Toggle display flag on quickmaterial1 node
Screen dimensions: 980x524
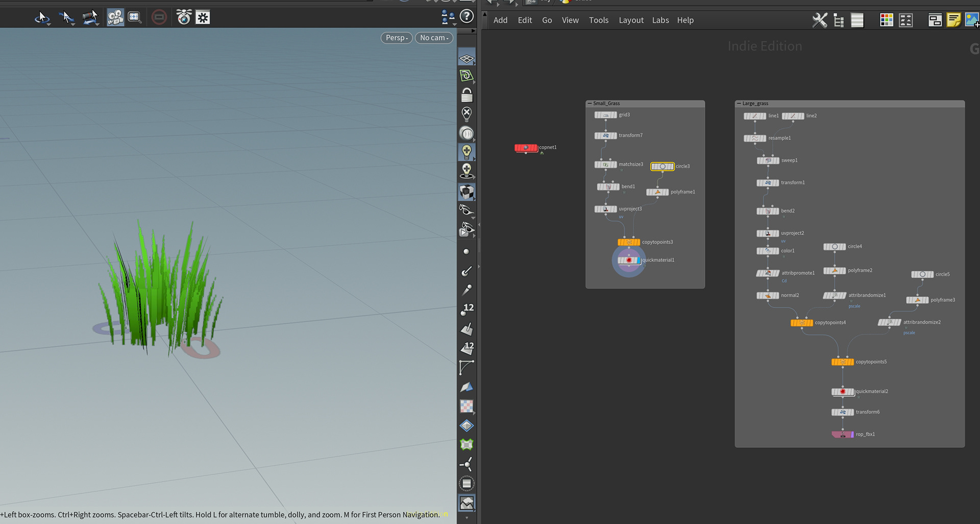pyautogui.click(x=638, y=260)
